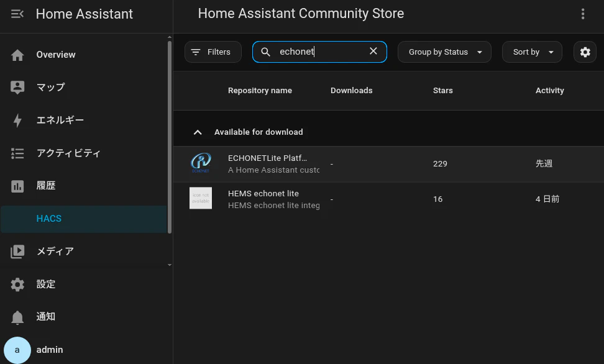
Task: Focus the echonet search field
Action: (x=320, y=52)
